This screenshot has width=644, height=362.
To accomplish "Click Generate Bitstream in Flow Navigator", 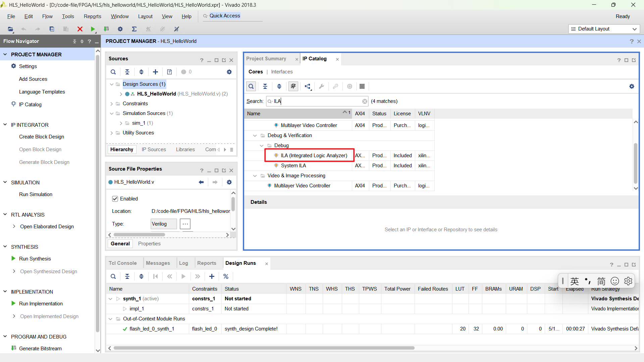I will [x=40, y=349].
